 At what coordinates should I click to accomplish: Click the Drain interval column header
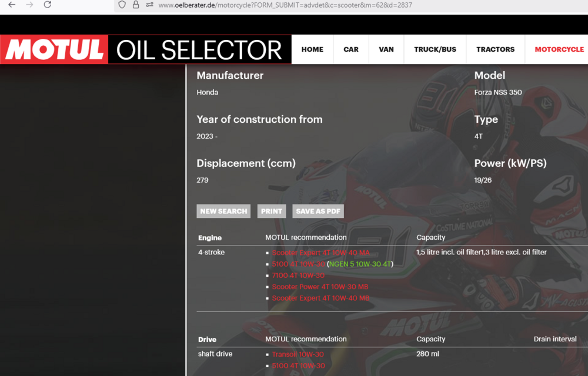tap(555, 339)
